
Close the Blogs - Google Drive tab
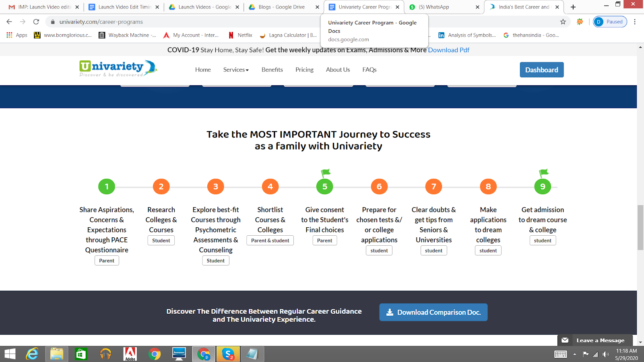[x=317, y=7]
